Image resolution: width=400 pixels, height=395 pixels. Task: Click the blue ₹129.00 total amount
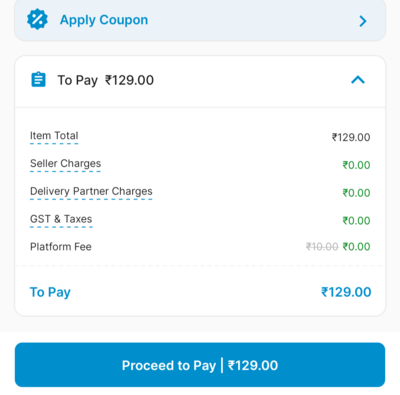(x=346, y=292)
